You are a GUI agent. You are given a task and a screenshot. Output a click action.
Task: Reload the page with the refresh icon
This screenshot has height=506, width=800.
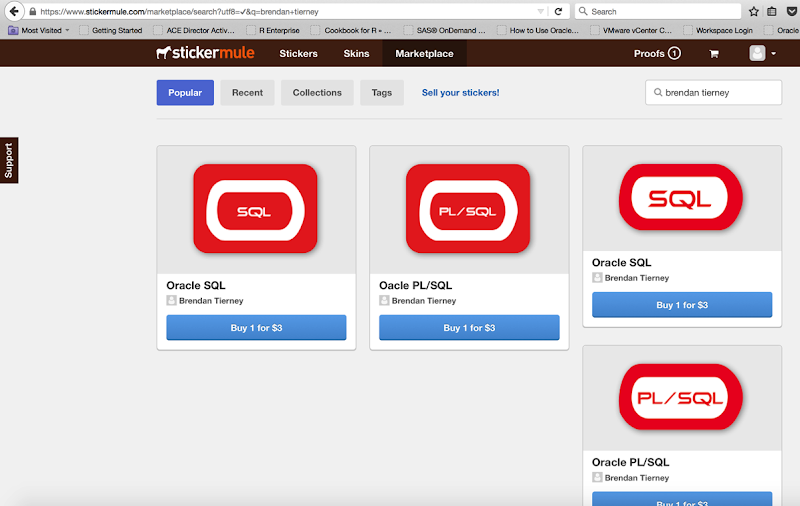point(558,11)
